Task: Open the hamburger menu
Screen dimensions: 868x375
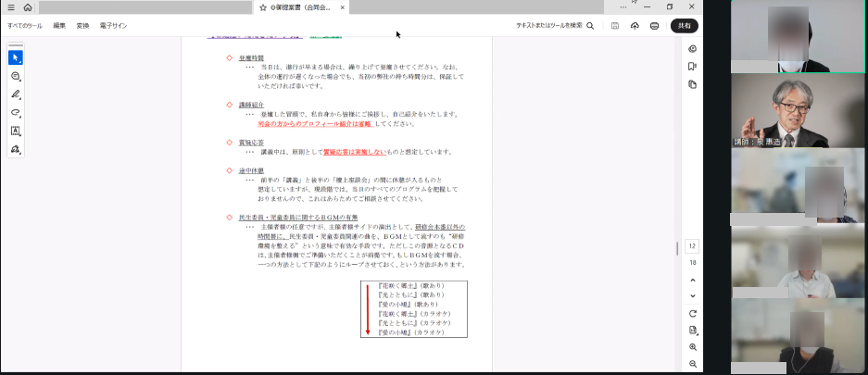Action: (11, 7)
